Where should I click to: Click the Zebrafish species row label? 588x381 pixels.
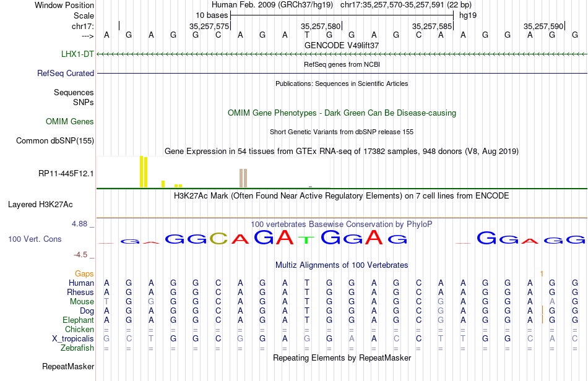point(77,348)
